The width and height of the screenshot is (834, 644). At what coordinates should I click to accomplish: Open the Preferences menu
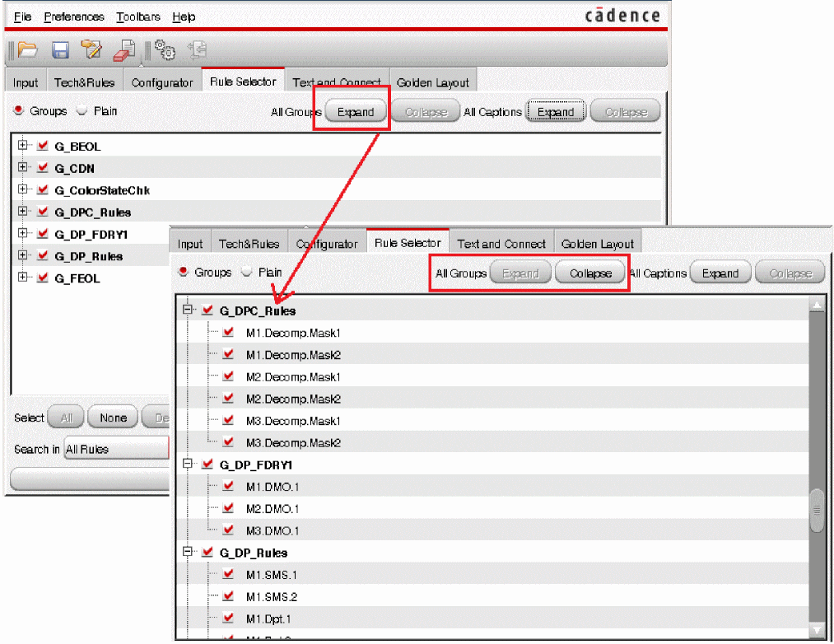(x=74, y=16)
